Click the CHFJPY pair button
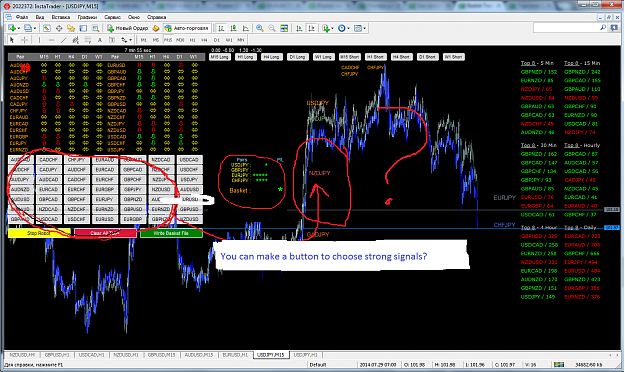 77,159
